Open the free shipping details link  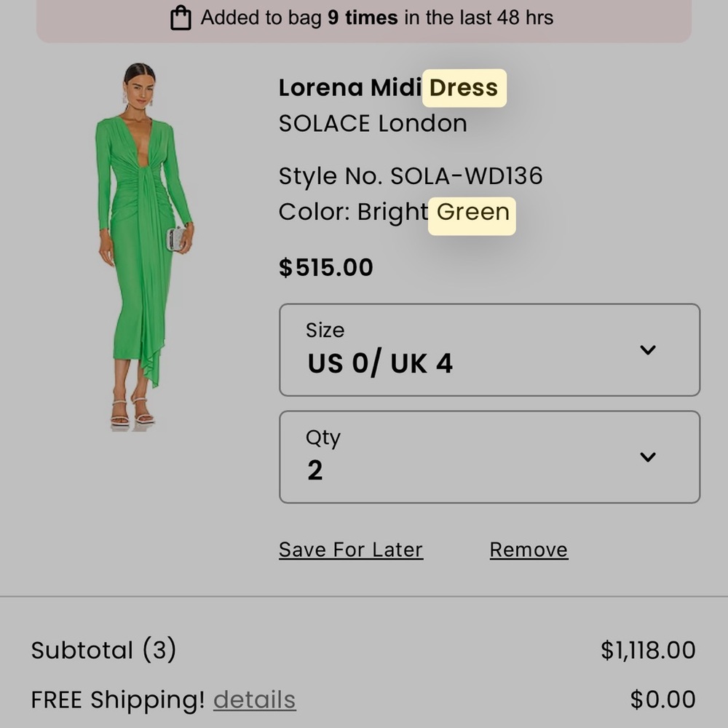tap(254, 700)
